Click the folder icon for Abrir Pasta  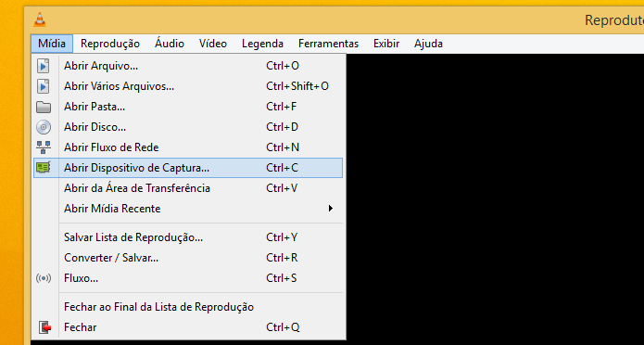pos(44,107)
